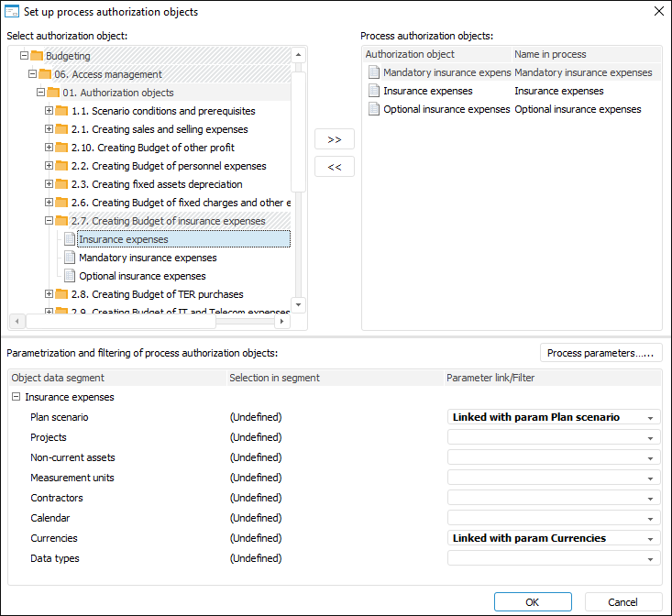Remove object with the << button
The height and width of the screenshot is (616, 672).
[334, 167]
